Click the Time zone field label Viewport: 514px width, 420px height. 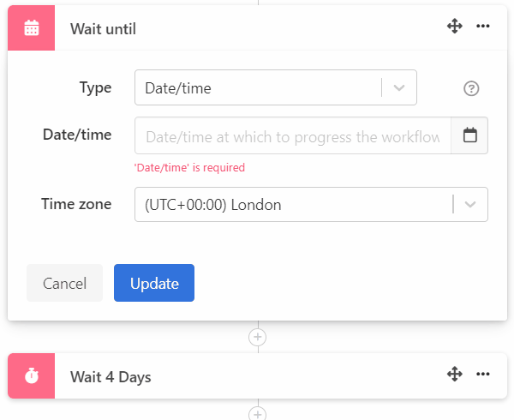coord(76,204)
